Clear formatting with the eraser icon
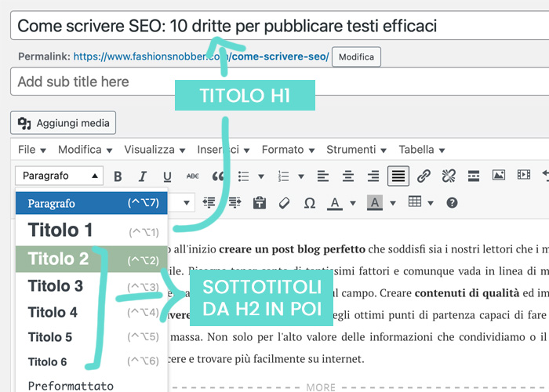The image size is (549, 392). click(x=284, y=202)
